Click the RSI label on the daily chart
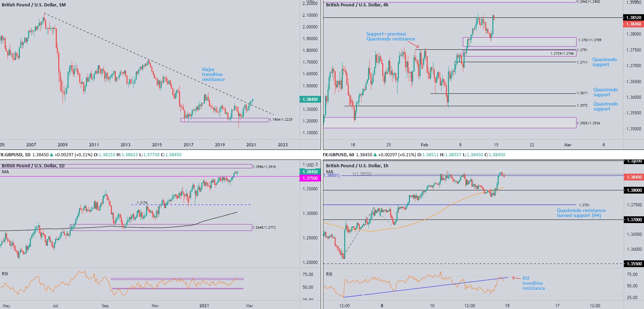 [x=5, y=274]
